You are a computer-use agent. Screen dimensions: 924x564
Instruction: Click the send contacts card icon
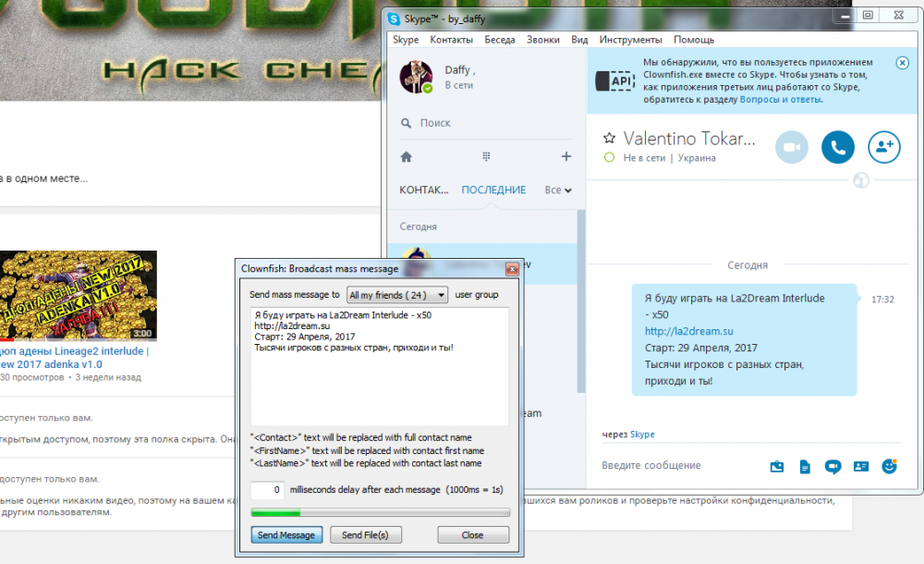coord(861,466)
